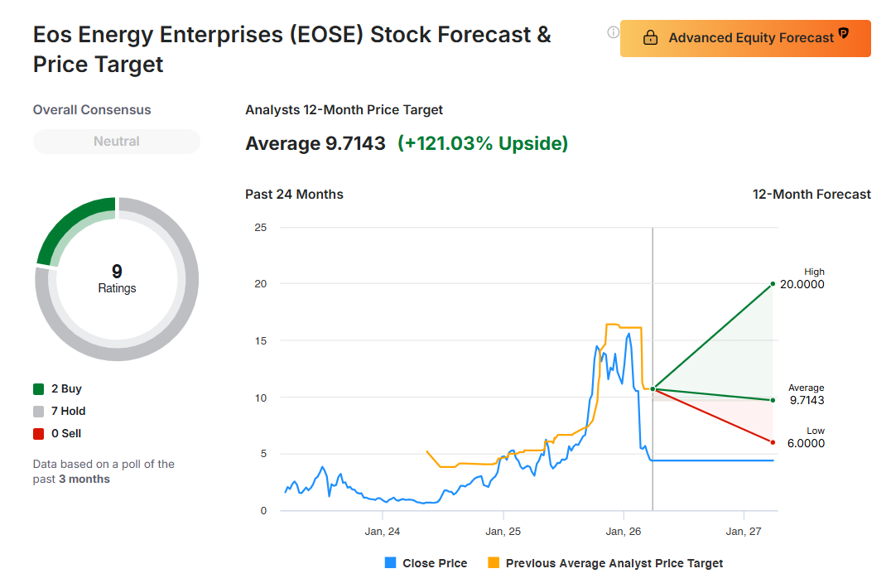Click the +121.03% Upside text

click(483, 144)
